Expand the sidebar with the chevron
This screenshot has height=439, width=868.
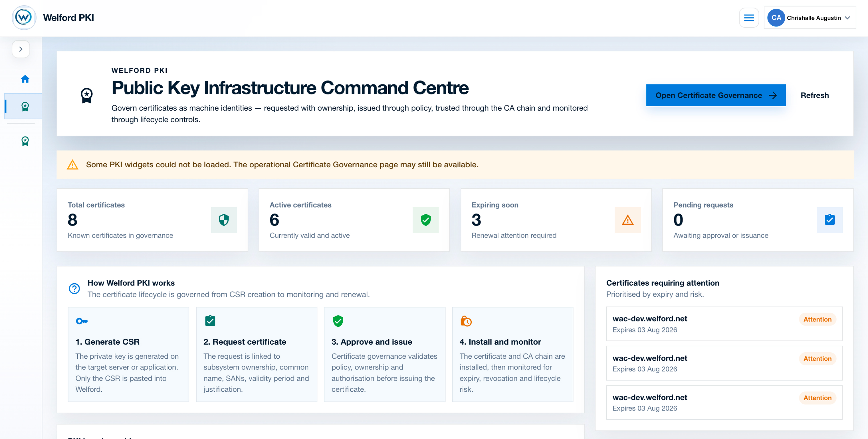click(x=21, y=49)
